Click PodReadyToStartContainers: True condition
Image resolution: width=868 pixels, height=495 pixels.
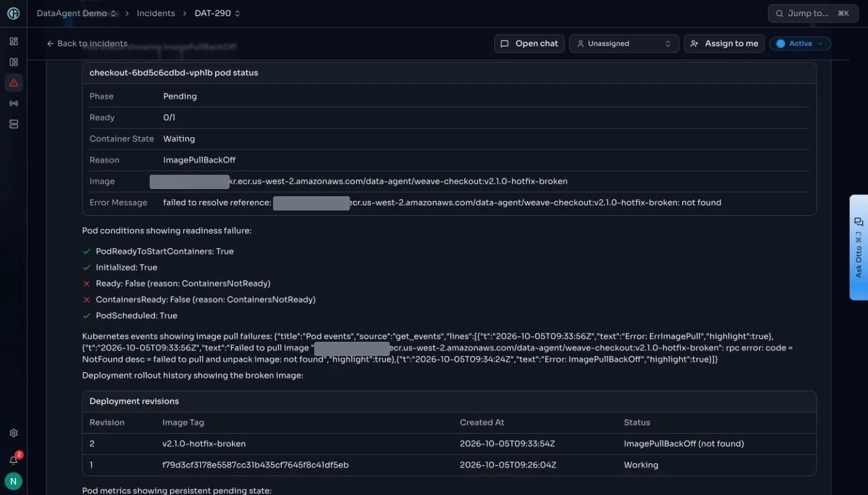165,252
